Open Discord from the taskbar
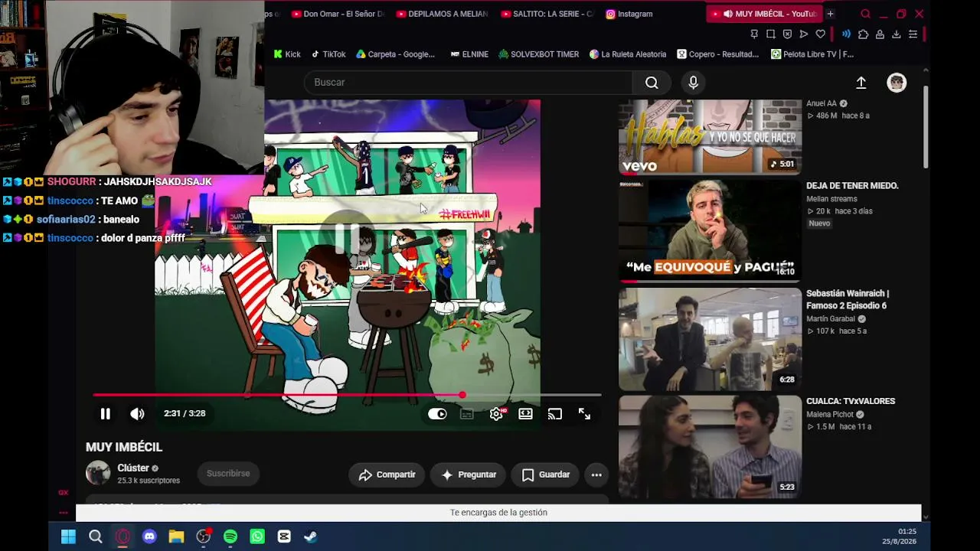Viewport: 980px width, 551px height. tap(149, 536)
